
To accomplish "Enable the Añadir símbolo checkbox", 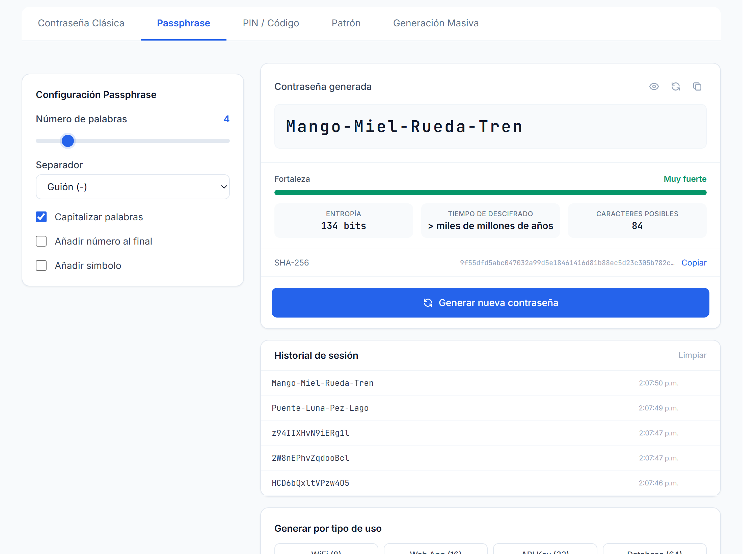I will pos(41,266).
